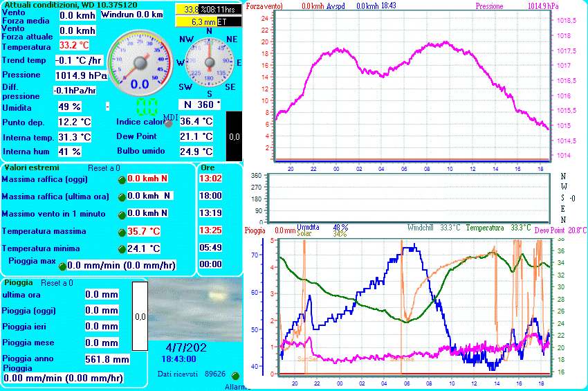The width and height of the screenshot is (588, 391).
Task: Select the Interna hum value 41 %
Action: click(69, 152)
